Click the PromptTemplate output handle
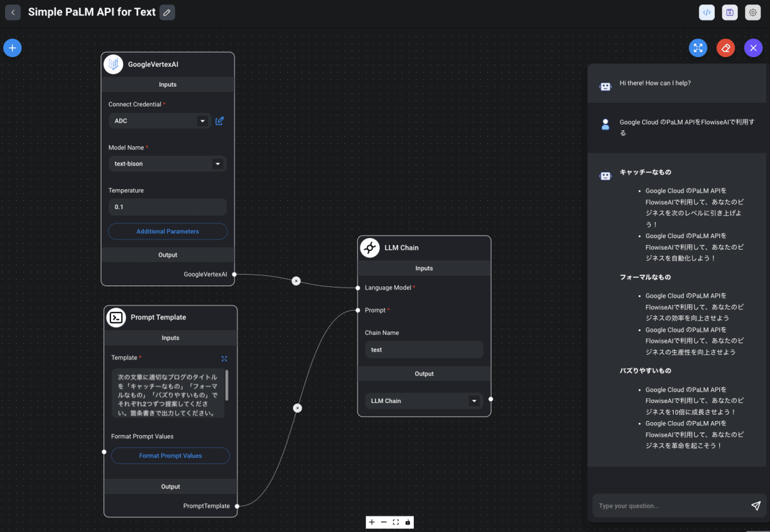This screenshot has width=770, height=532. click(237, 506)
